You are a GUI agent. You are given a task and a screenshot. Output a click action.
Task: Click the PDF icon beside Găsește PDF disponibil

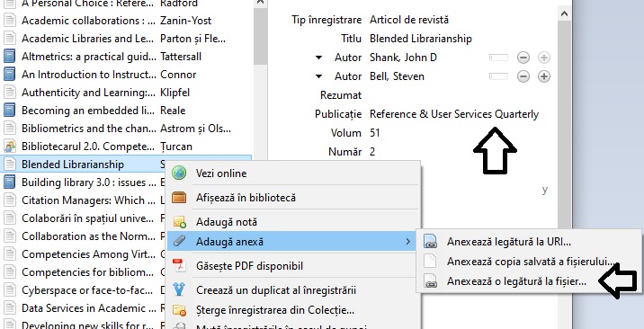click(179, 265)
